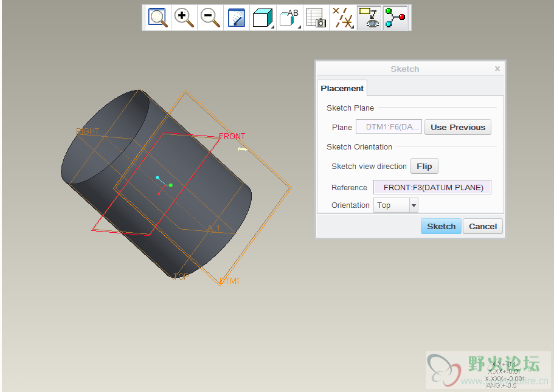Select the TOP datum plane label

point(181,277)
